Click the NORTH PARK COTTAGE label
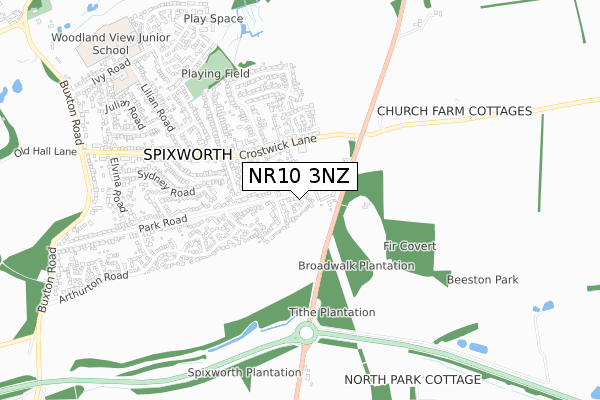 [412, 380]
